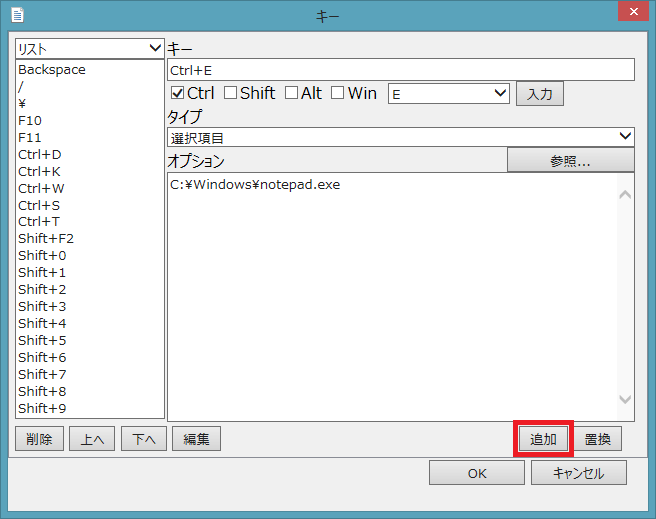
Task: Click inside the Ctrl+E key text field
Action: pyautogui.click(x=400, y=70)
